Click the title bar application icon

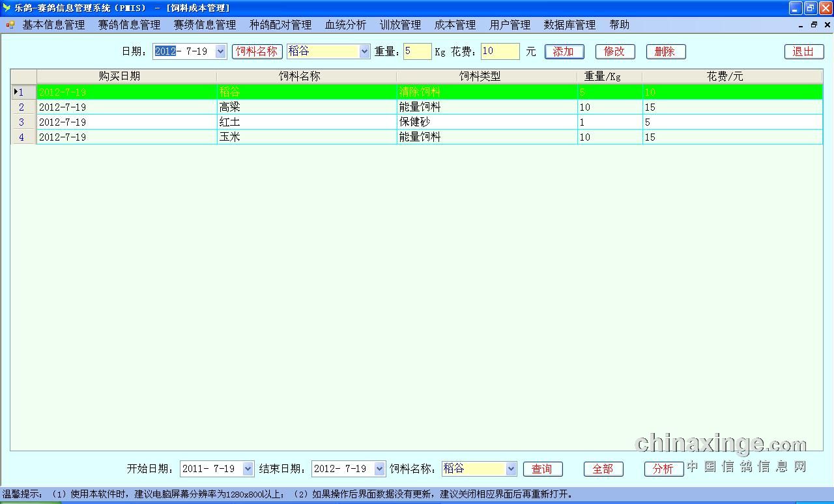coord(7,8)
